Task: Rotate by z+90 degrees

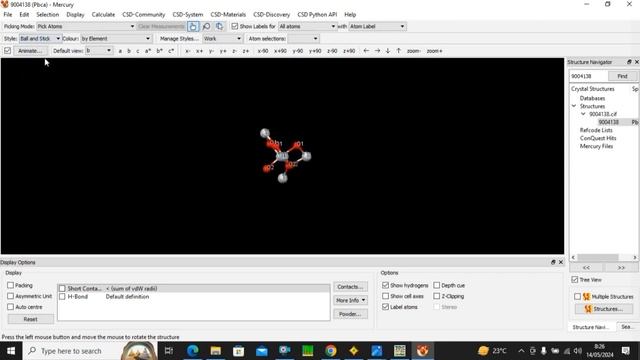Action: (x=349, y=51)
